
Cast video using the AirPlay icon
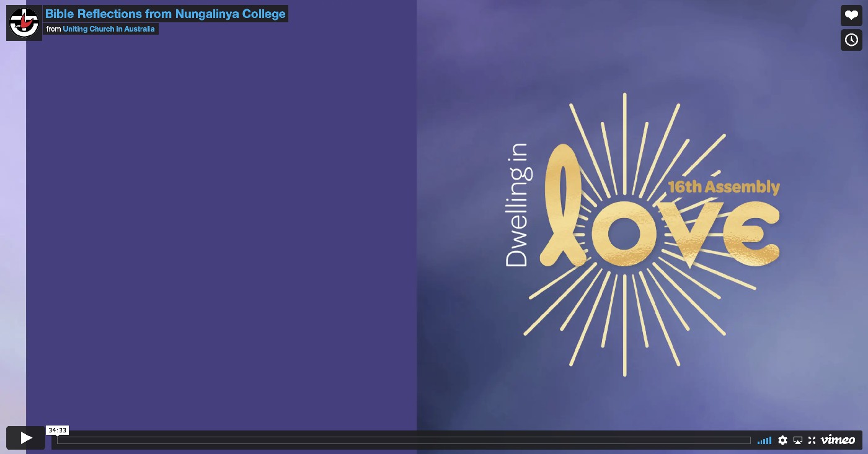tap(798, 440)
